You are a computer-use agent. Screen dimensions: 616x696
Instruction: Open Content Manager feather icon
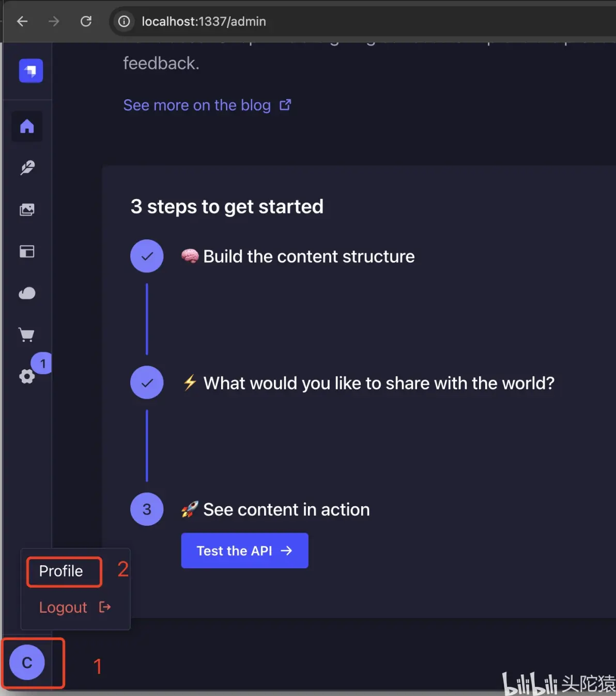click(x=27, y=168)
